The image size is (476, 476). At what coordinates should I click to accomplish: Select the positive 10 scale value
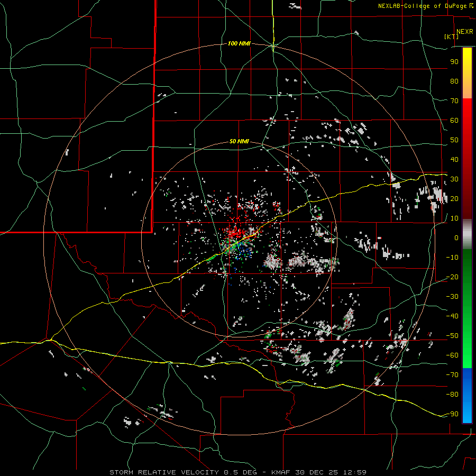pyautogui.click(x=454, y=218)
